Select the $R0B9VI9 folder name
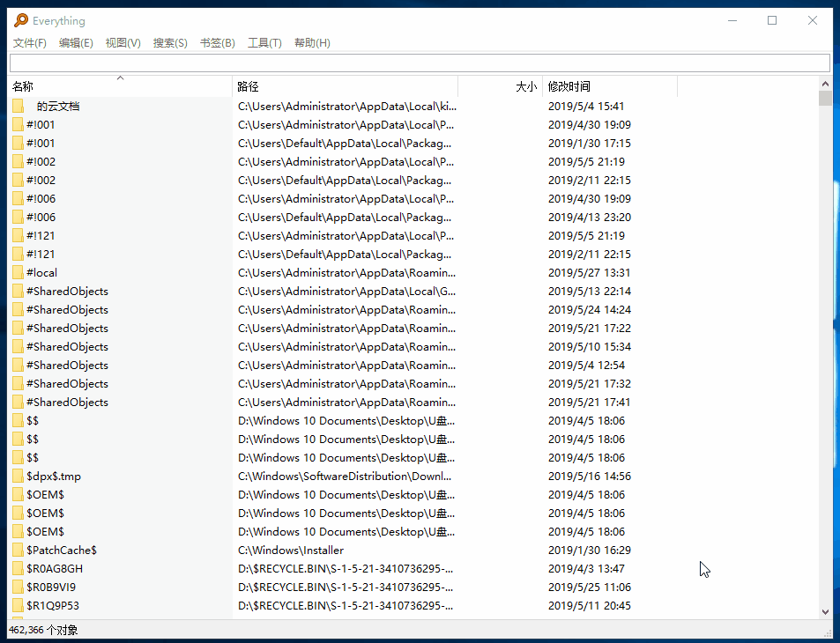The image size is (840, 643). [51, 587]
